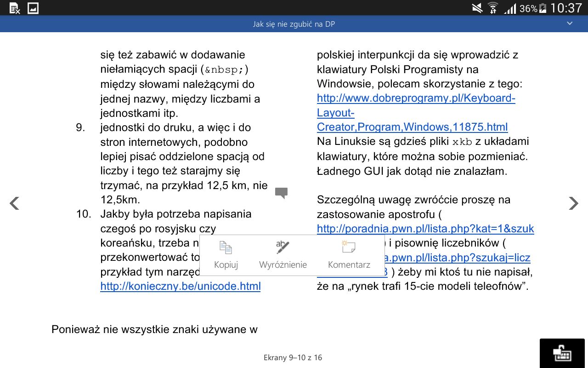The width and height of the screenshot is (588, 368).
Task: Tap the missing SIM card status icon
Action: pos(14,7)
